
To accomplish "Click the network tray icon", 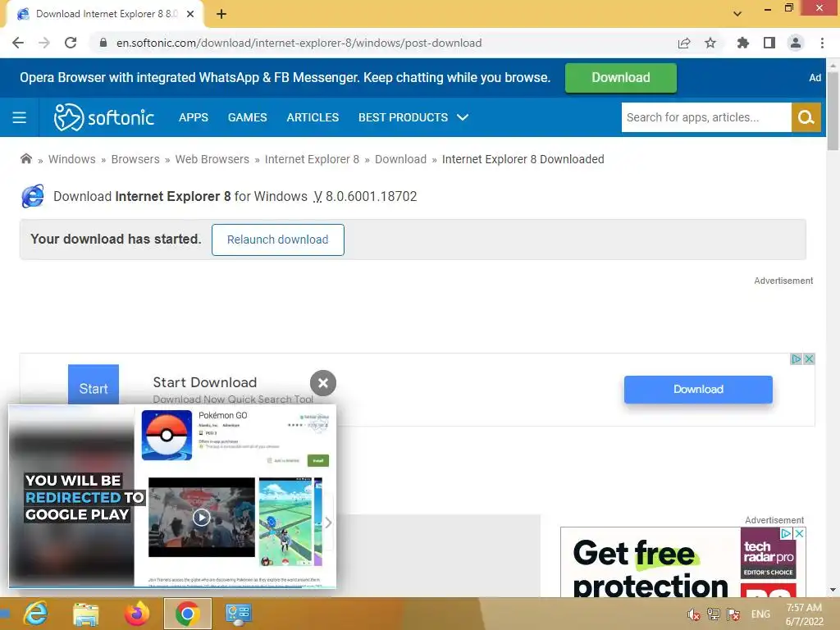I will coord(713,614).
